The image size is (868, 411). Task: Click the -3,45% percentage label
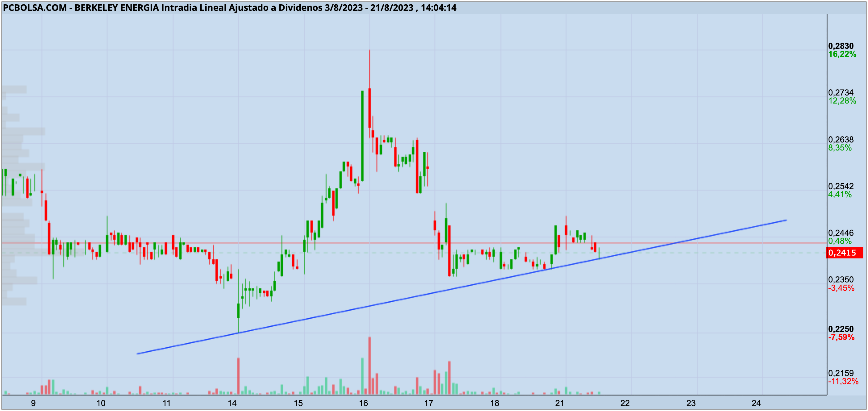pos(841,288)
